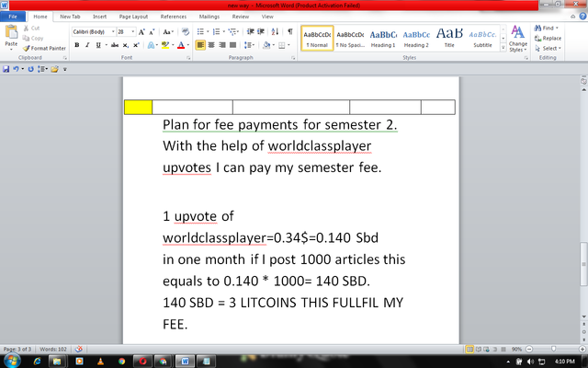Open VLC from the taskbar
Viewport: 588px width, 368px height.
100,362
